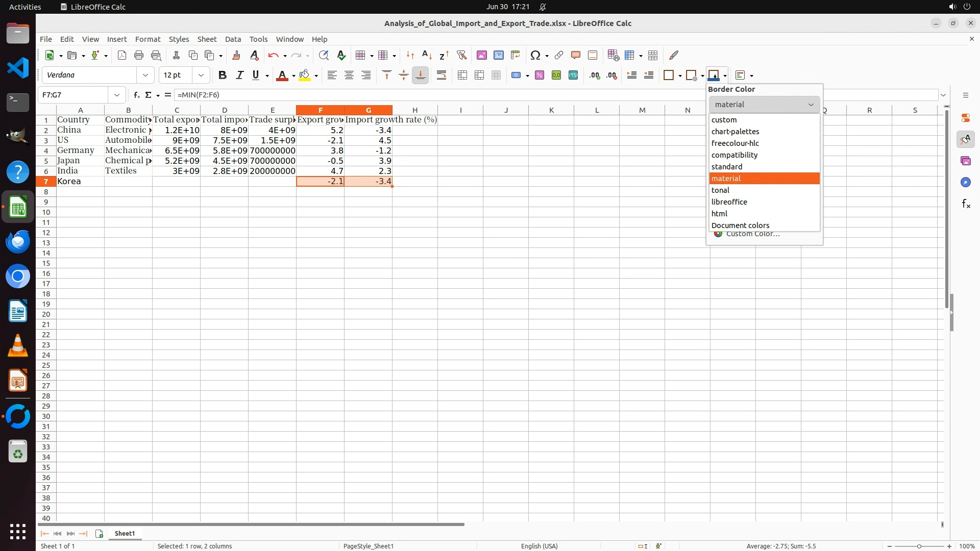Select the 'Document colors' palette option
The height and width of the screenshot is (551, 980).
point(740,226)
